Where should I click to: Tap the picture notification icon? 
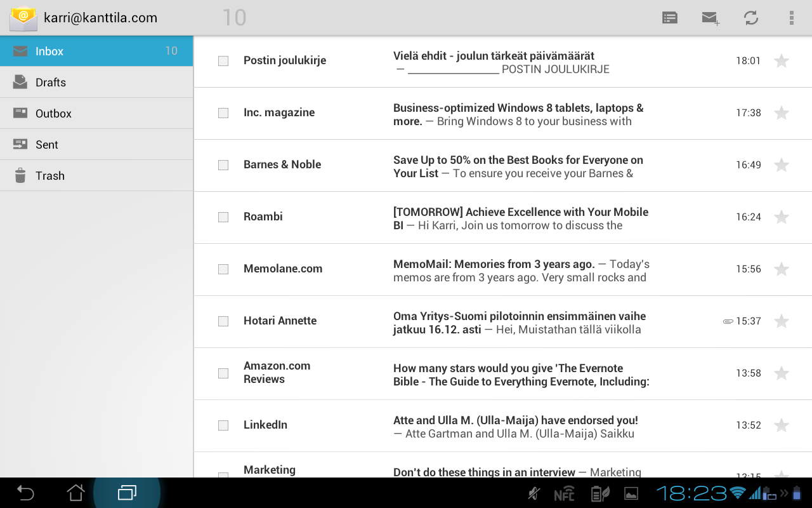pos(631,493)
